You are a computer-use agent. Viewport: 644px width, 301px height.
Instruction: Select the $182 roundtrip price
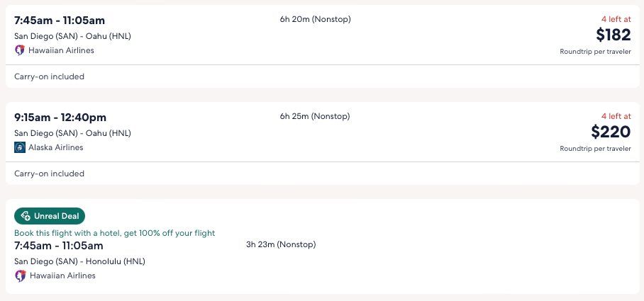click(x=613, y=35)
